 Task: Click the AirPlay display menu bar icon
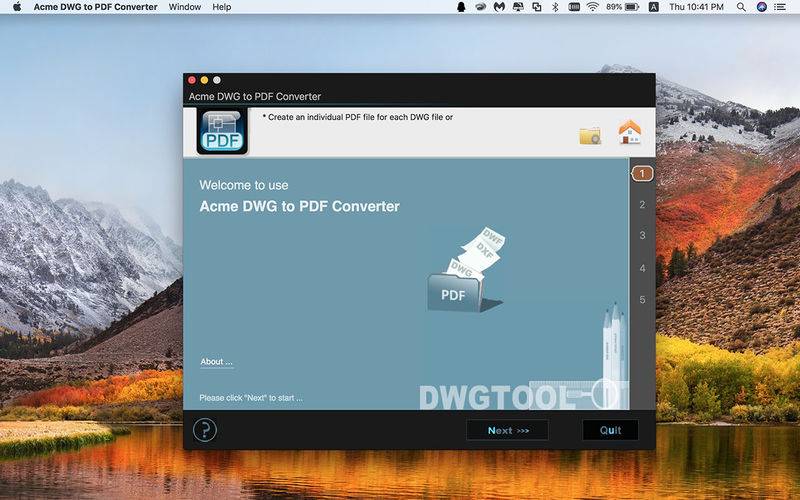pos(518,7)
